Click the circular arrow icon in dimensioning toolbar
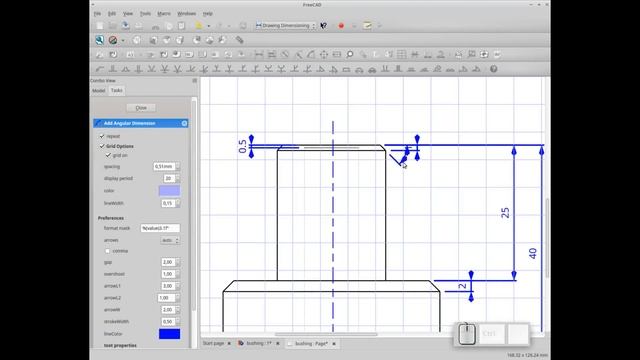The height and width of the screenshot is (360, 640). [113, 54]
